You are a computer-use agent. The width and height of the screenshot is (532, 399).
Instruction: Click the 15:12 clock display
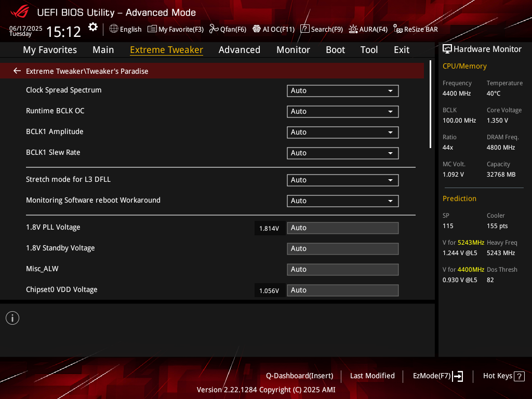[x=63, y=32]
